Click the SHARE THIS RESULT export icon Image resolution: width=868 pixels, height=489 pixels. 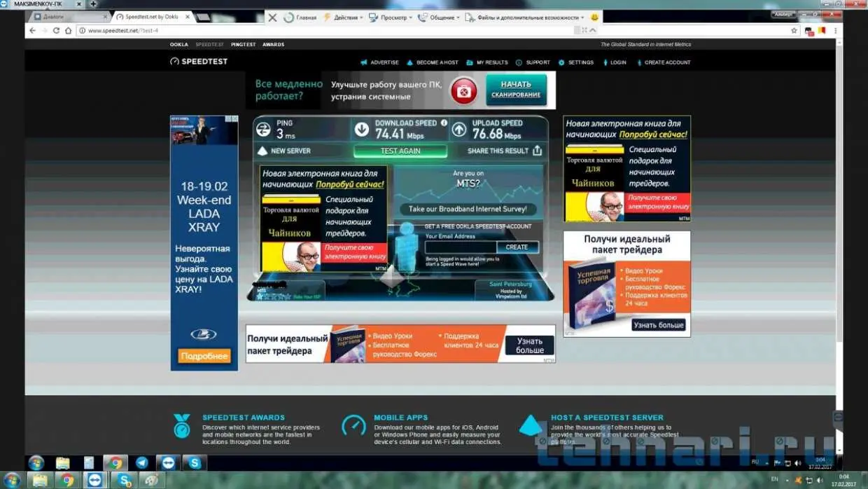pos(537,150)
